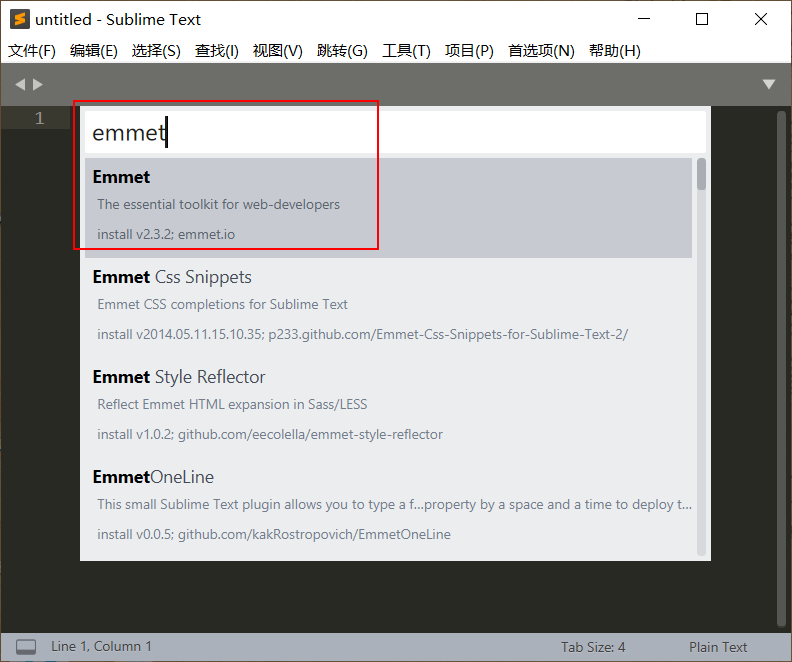The height and width of the screenshot is (662, 792).
Task: Select the Emmet package result
Action: (388, 208)
